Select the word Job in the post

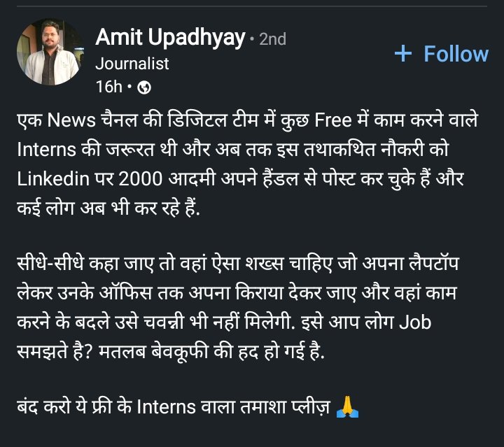pos(415,322)
